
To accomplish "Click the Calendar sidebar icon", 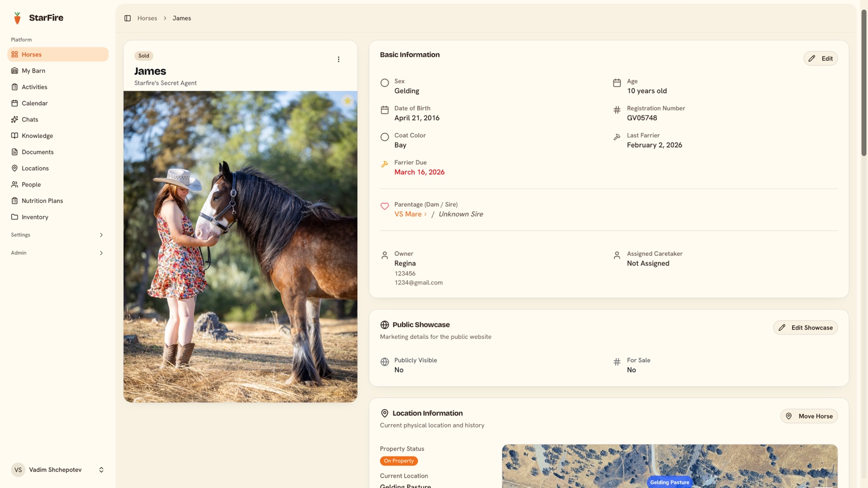I will [x=15, y=103].
